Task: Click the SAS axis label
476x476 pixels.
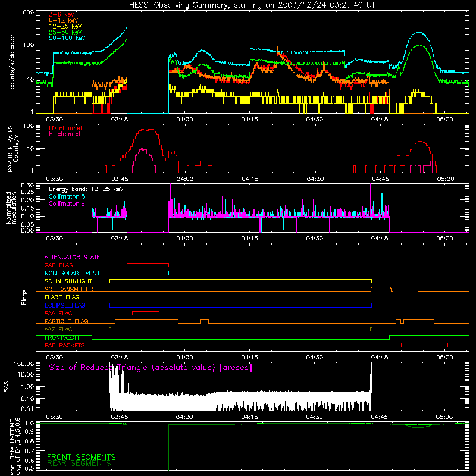Action: [6, 387]
